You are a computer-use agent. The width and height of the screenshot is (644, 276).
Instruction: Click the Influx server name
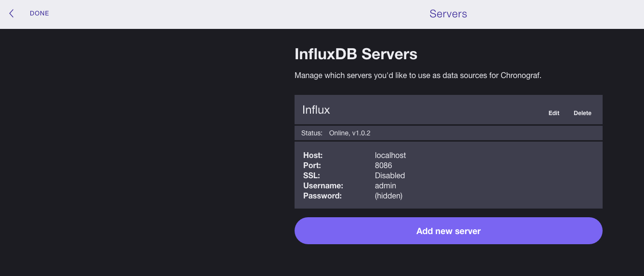316,110
